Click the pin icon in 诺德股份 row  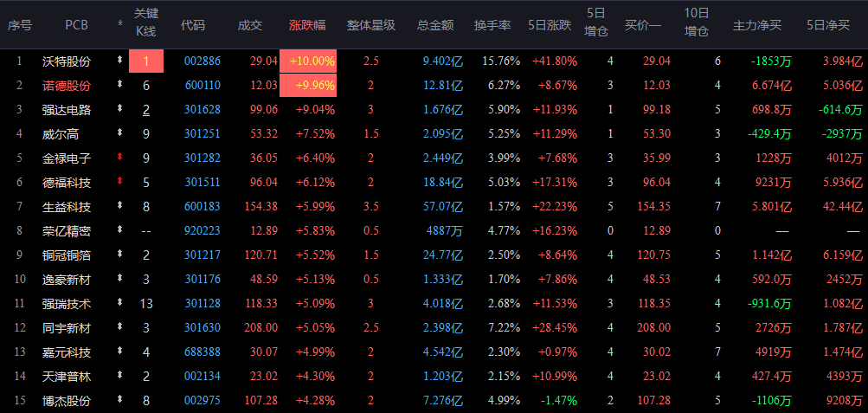click(119, 85)
